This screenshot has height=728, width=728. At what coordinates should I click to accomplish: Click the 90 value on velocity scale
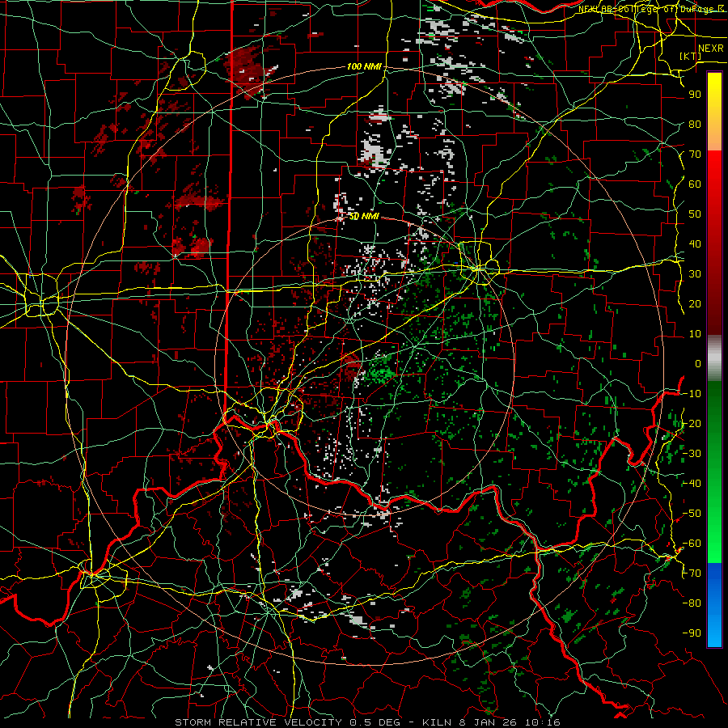pyautogui.click(x=695, y=95)
